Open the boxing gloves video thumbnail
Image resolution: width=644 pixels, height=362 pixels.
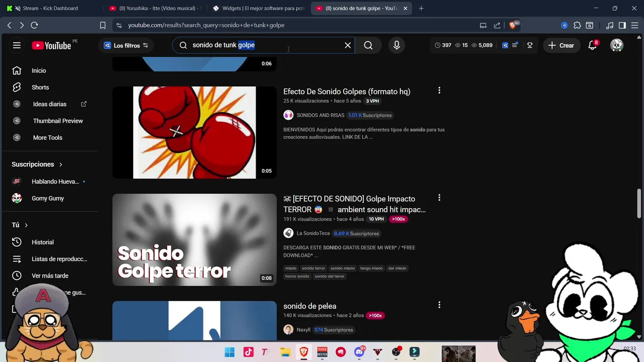[194, 132]
